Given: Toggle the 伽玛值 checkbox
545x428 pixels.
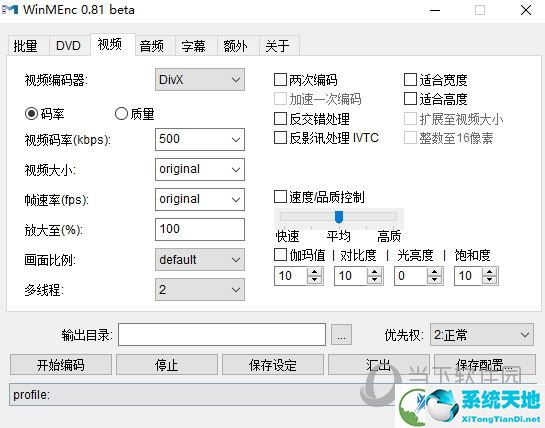Looking at the screenshot, I should pyautogui.click(x=280, y=255).
